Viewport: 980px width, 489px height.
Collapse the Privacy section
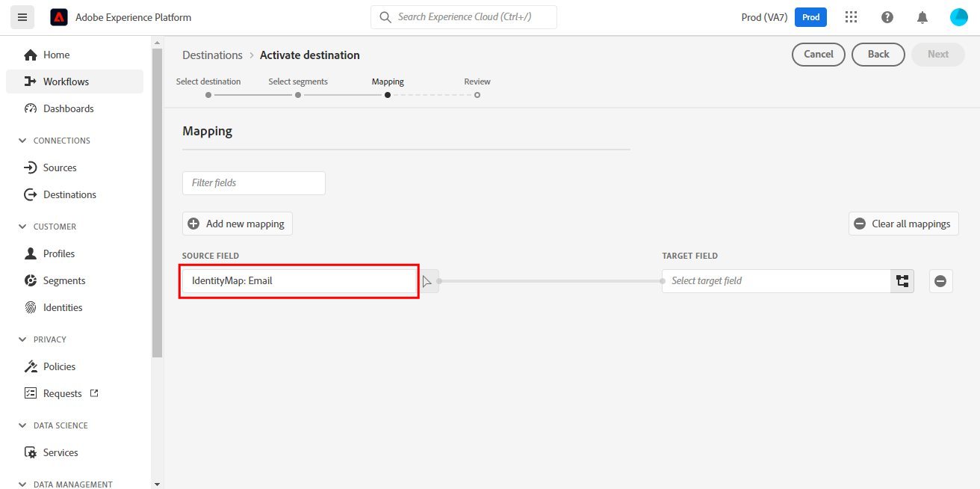tap(22, 339)
